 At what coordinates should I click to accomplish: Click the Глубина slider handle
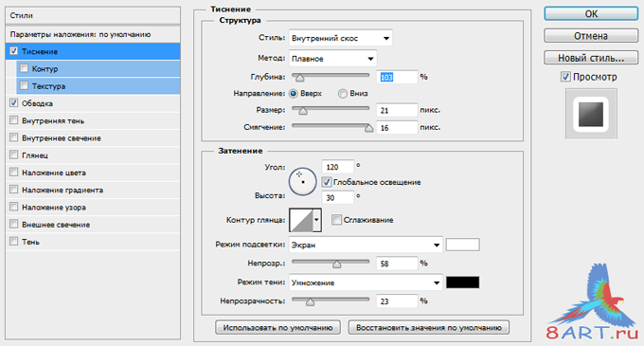300,78
